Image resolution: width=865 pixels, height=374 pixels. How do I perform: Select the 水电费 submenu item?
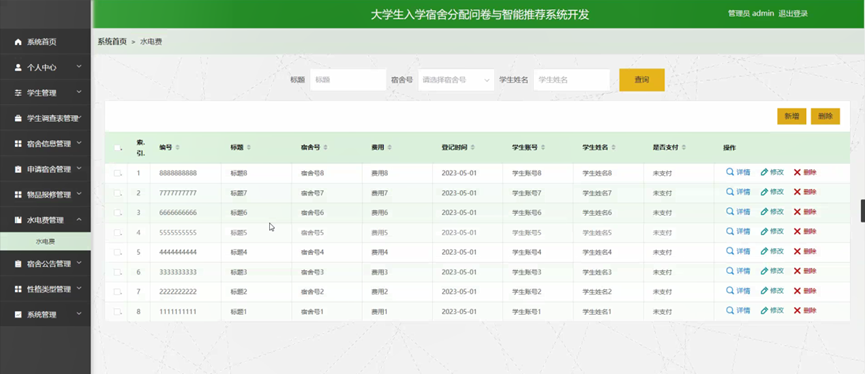pos(45,241)
